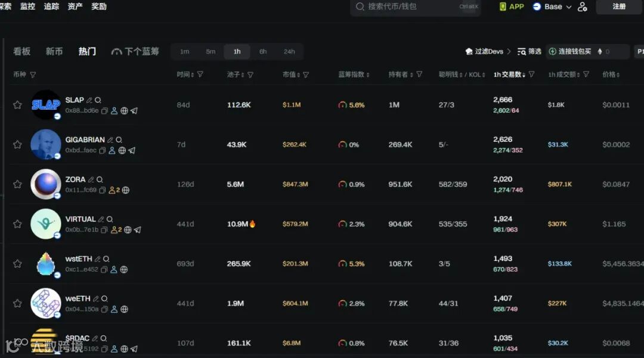Open 持有者 column filter funnel
This screenshot has width=644, height=358.
(x=419, y=74)
